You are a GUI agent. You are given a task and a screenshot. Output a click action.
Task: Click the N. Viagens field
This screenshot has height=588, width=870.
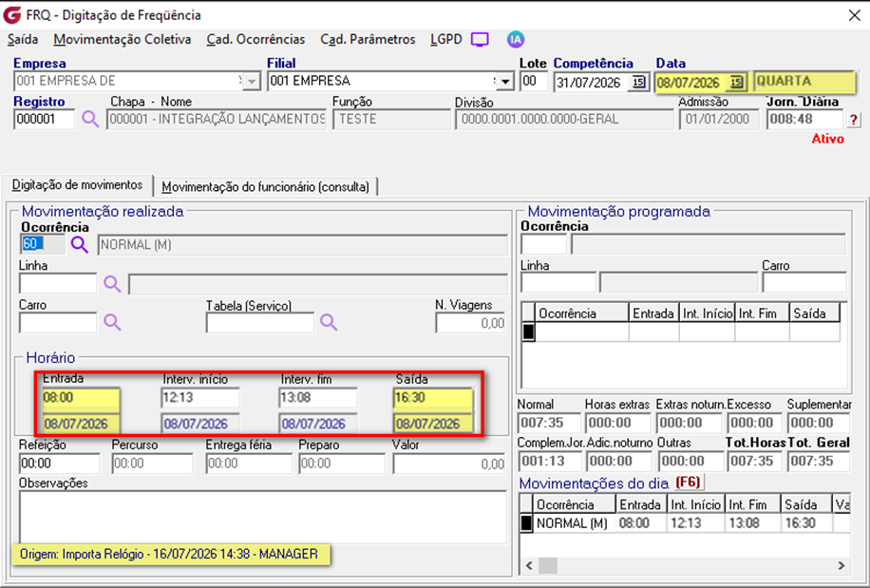pos(470,323)
